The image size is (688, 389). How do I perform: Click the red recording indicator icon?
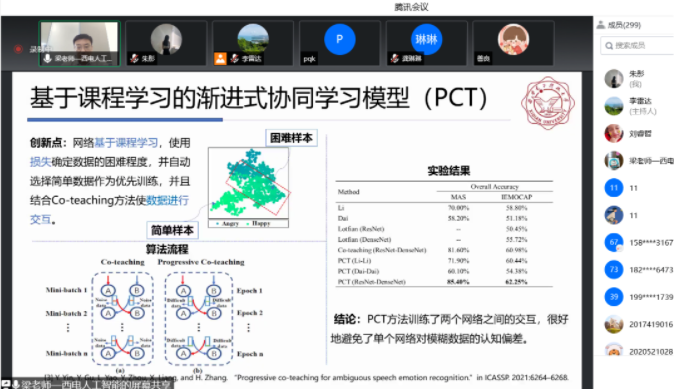[x=18, y=49]
